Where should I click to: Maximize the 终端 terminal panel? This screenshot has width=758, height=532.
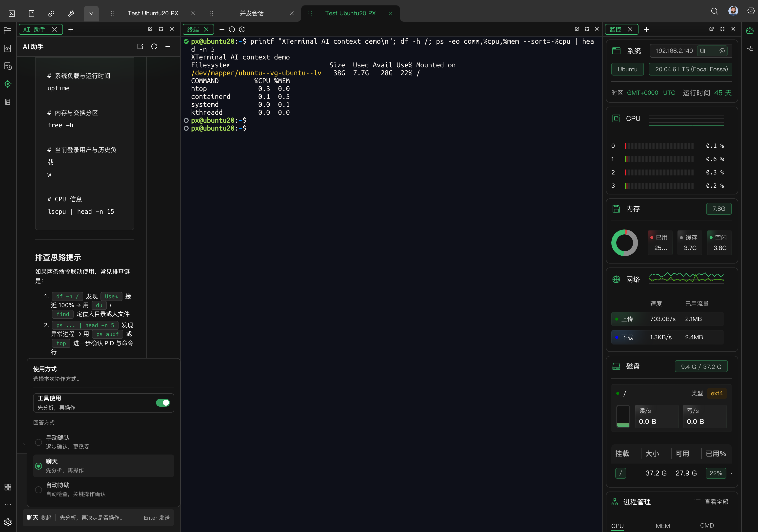pyautogui.click(x=587, y=29)
